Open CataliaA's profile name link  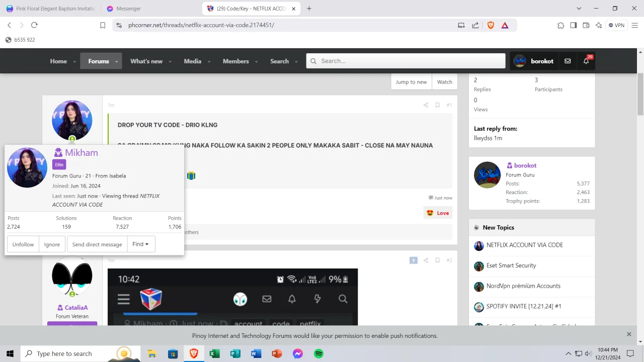click(76, 307)
